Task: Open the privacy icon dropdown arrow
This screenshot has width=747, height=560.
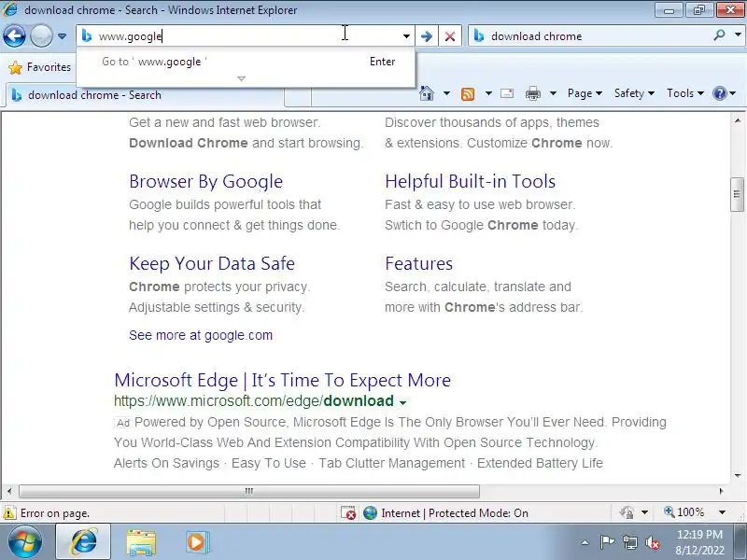Action: click(x=644, y=512)
